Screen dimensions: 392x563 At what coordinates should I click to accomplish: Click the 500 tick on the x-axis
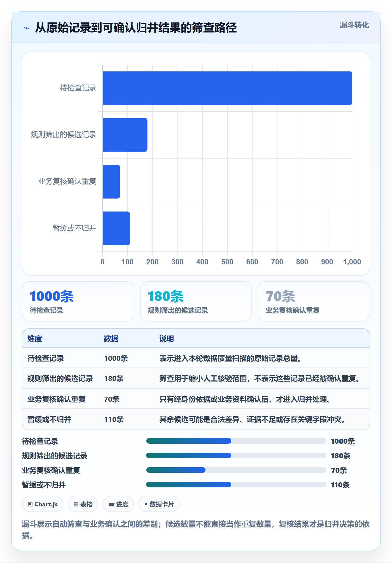227,262
